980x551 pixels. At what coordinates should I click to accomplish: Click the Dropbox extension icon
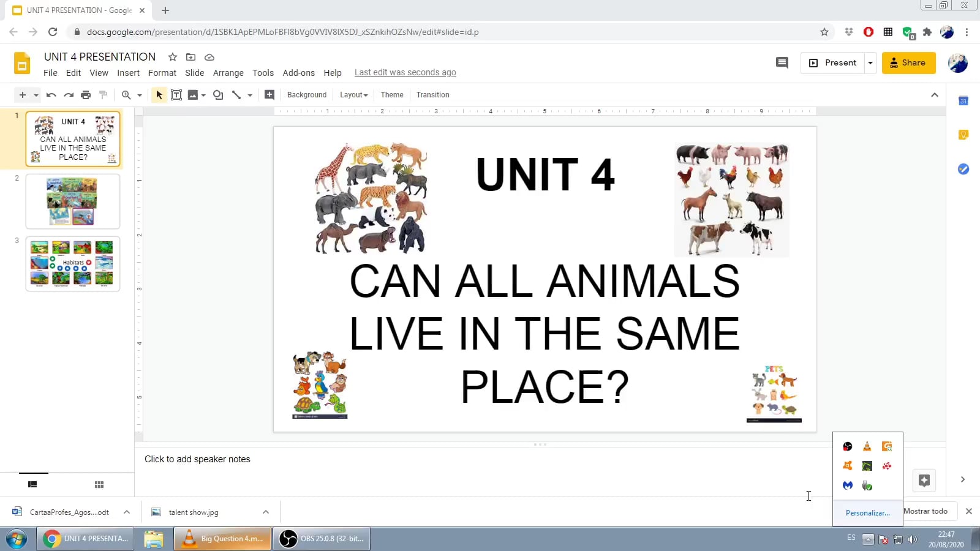tap(849, 32)
